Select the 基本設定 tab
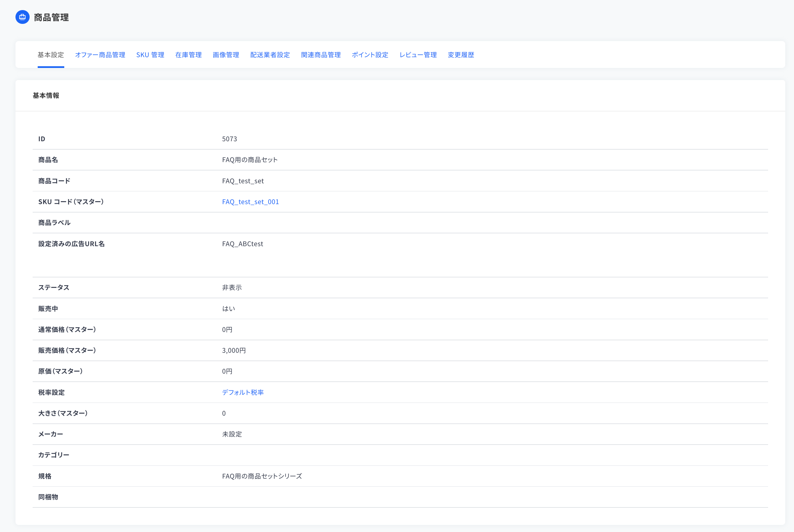This screenshot has height=532, width=794. (51, 54)
